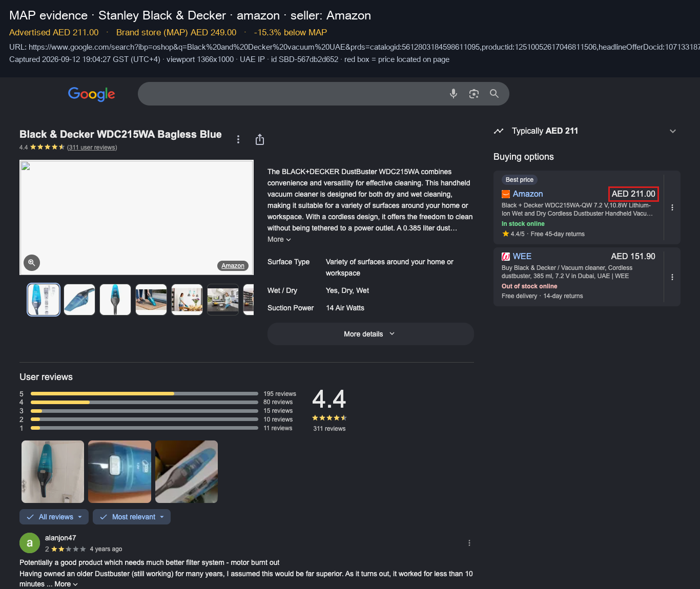Click alanjon47's green avatar icon
700x589 pixels.
(30, 543)
